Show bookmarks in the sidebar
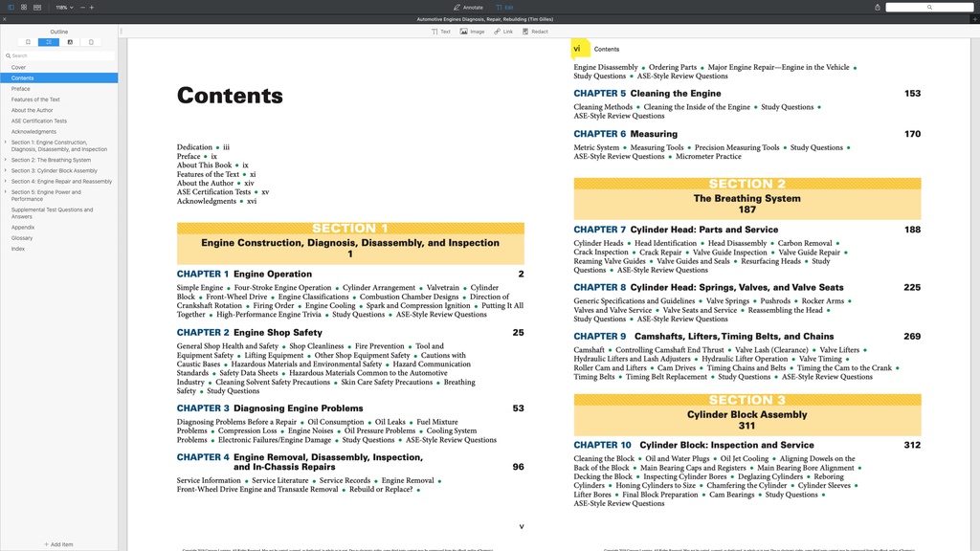Image resolution: width=980 pixels, height=551 pixels. pos(28,42)
